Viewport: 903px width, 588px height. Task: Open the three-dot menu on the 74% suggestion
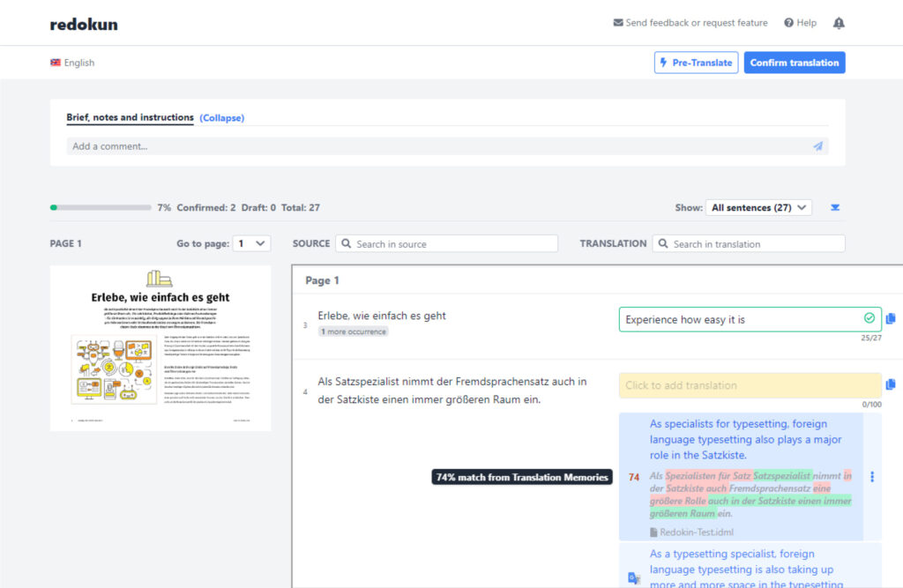(872, 477)
